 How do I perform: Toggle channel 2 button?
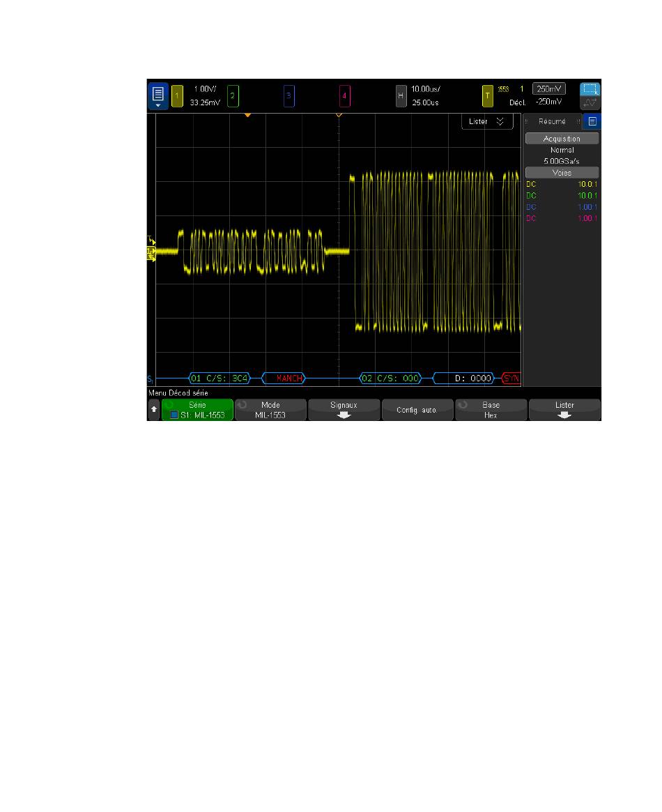(233, 95)
